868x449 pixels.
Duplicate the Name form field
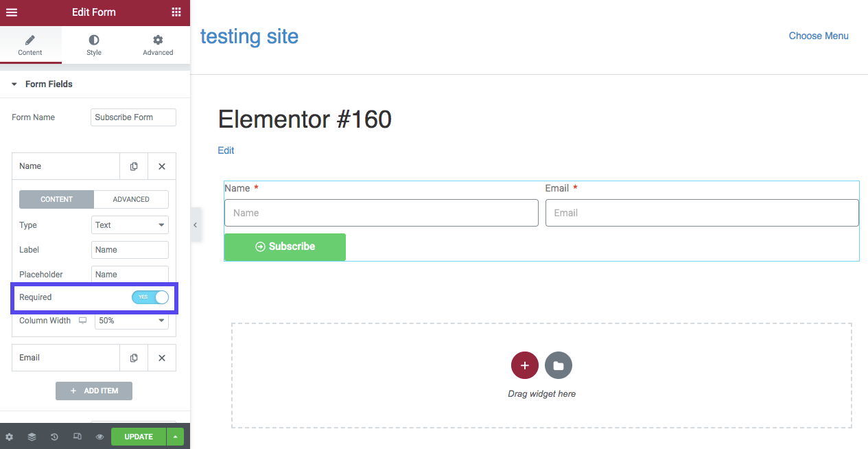pyautogui.click(x=134, y=166)
